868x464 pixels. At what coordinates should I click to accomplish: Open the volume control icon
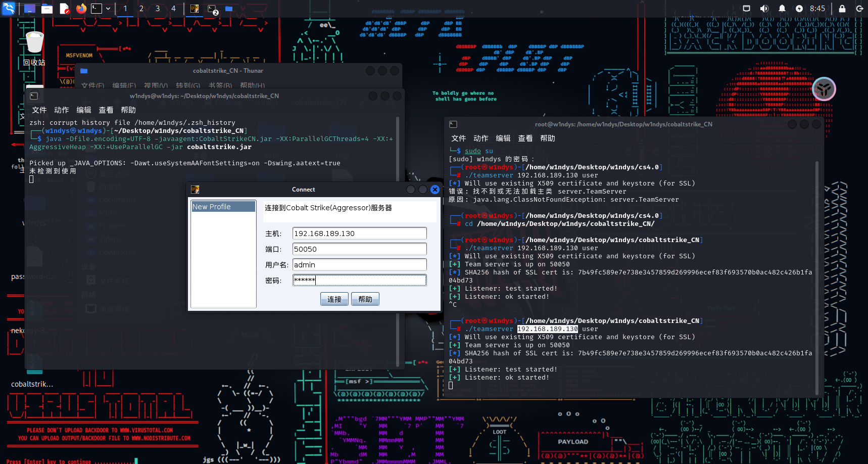pos(764,9)
